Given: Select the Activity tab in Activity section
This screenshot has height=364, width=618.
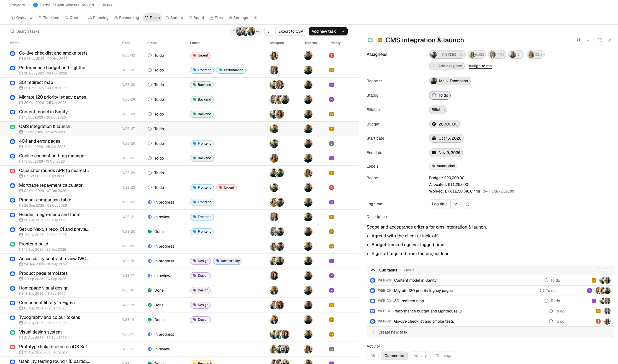Looking at the screenshot, I should click(420, 356).
